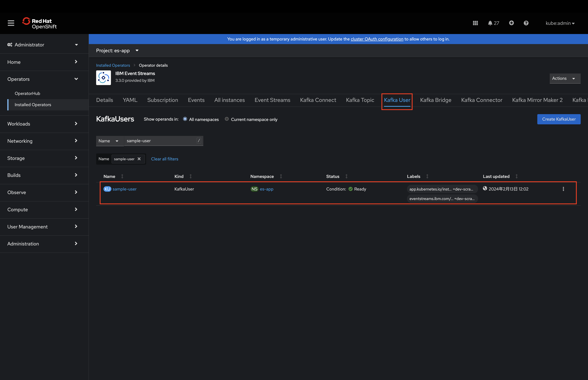
Task: Open the help question mark icon
Action: (x=526, y=23)
